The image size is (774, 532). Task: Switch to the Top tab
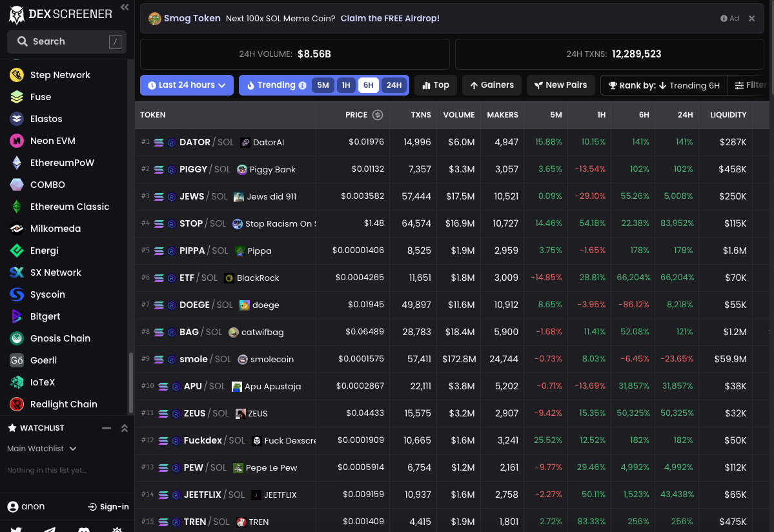point(435,85)
